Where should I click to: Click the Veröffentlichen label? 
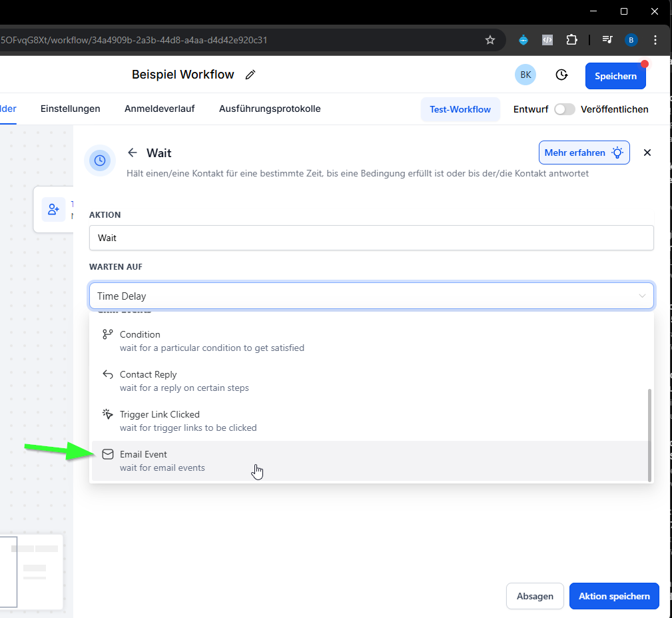[x=614, y=109]
